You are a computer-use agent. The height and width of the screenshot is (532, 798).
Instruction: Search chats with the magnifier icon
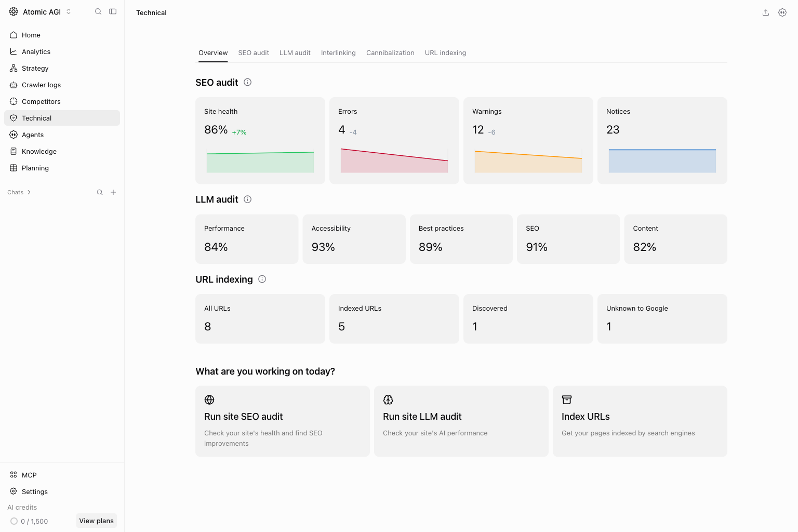pos(100,192)
